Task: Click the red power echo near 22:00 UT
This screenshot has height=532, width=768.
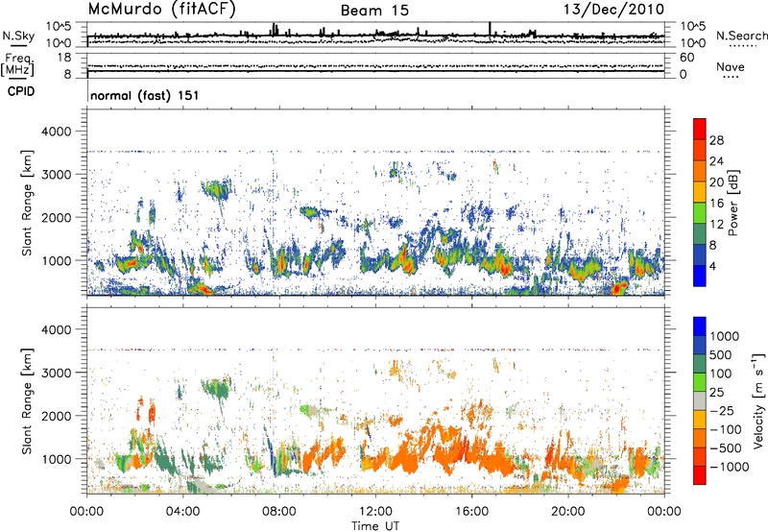Action: (619, 286)
